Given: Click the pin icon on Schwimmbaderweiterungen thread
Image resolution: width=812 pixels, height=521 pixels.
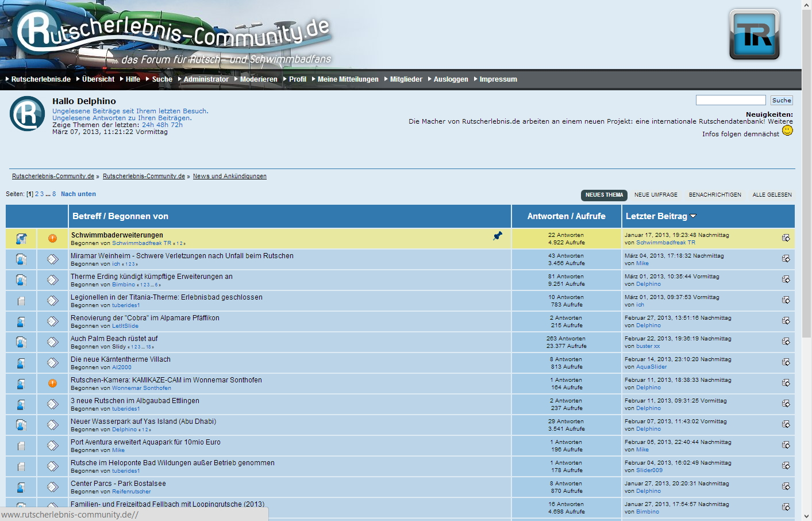Looking at the screenshot, I should 498,236.
